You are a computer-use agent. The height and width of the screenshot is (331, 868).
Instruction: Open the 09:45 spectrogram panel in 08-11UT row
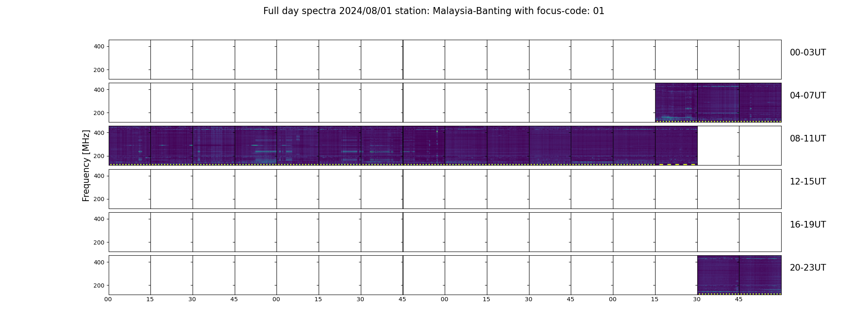(424, 146)
